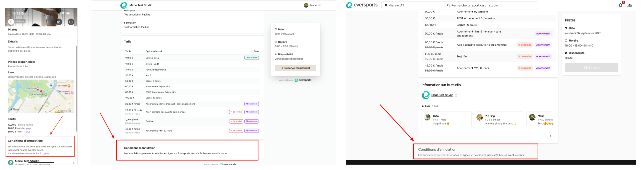
Task: Click the disabled 'Déjà inscrit' button
Action: point(591,67)
